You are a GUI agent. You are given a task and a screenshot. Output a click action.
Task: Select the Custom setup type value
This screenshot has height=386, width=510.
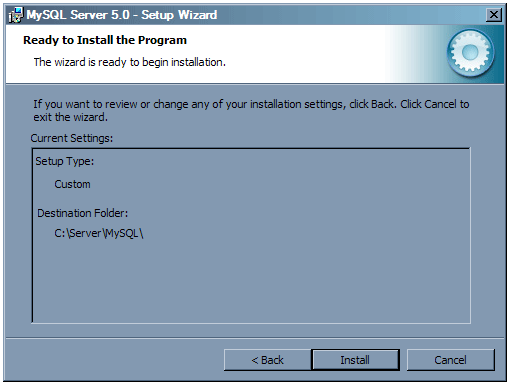pyautogui.click(x=72, y=184)
